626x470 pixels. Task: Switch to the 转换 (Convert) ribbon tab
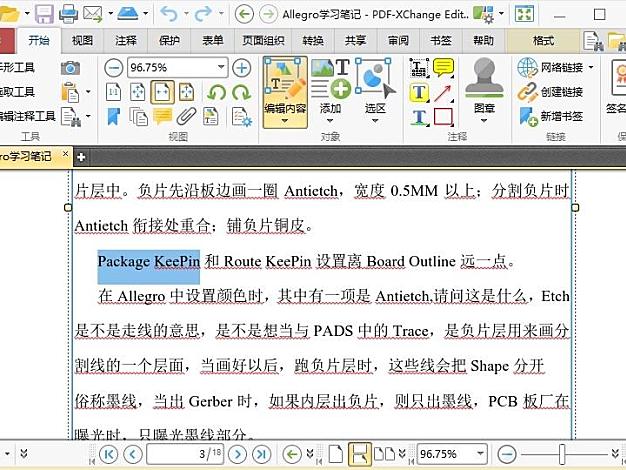[x=313, y=40]
